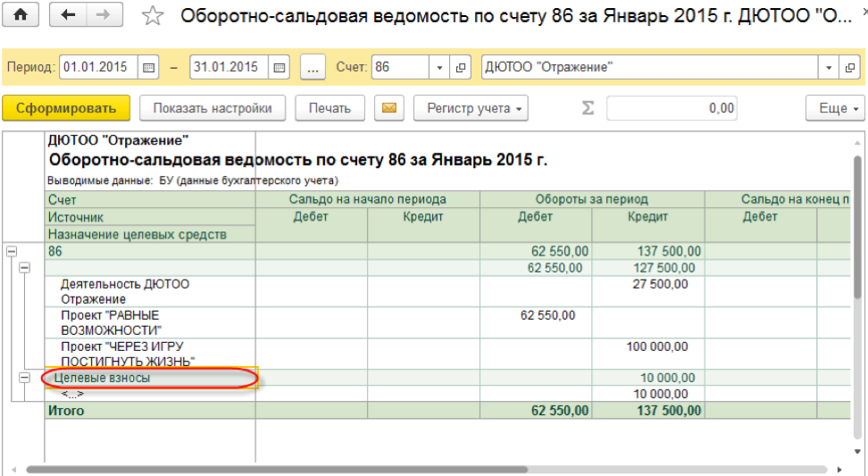This screenshot has height=476, width=868.
Task: Click the sigma sum icon
Action: (588, 108)
